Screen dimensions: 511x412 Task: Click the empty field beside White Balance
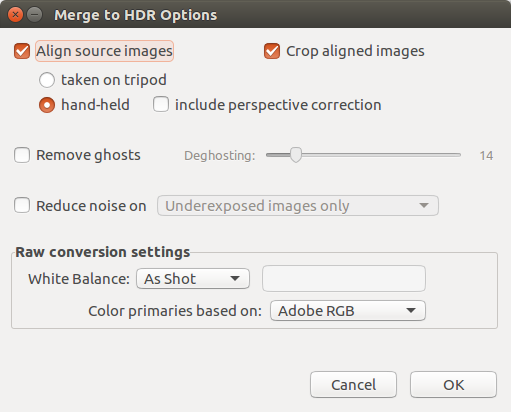[344, 279]
